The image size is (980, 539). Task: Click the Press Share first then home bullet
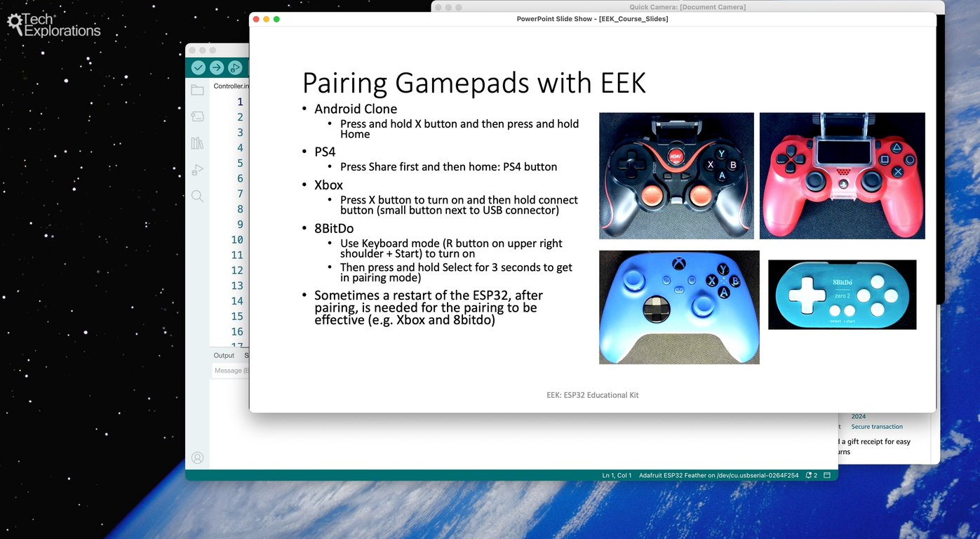pos(448,167)
